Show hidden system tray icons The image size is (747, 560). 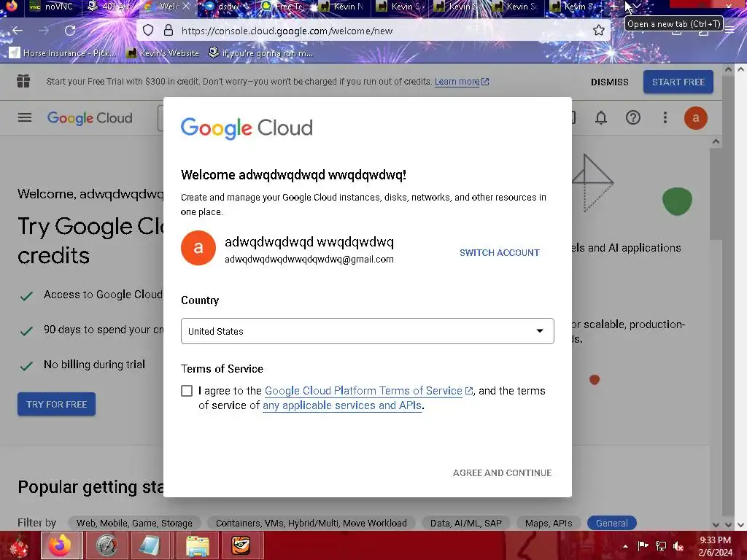pyautogui.click(x=625, y=546)
